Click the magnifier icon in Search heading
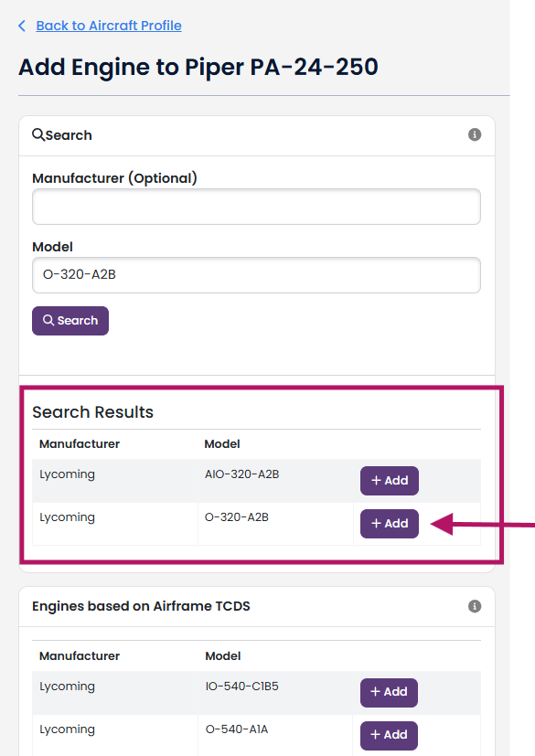 point(38,134)
